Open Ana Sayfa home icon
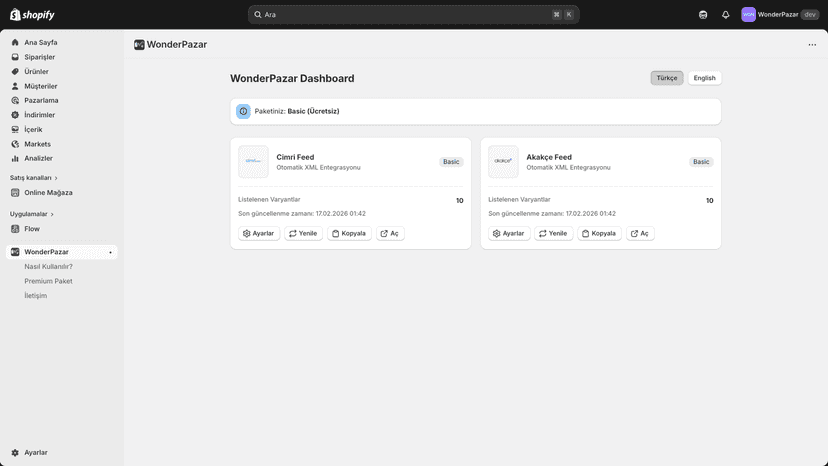The width and height of the screenshot is (828, 466). point(15,42)
